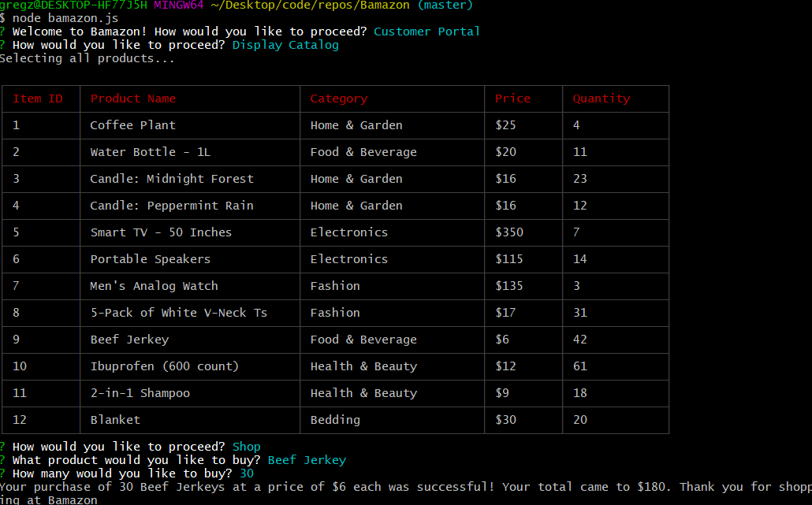
Task: Select "Fashion" category of Men's Analog Watch
Action: 335,286
